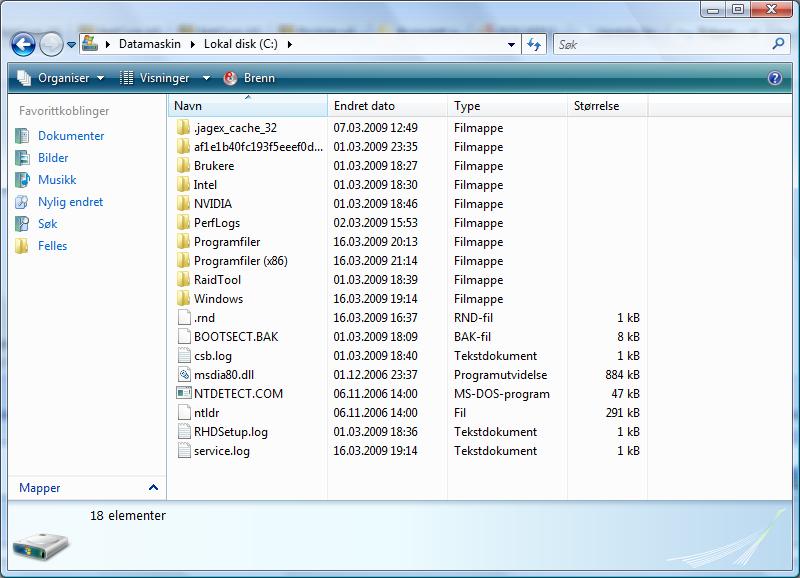Click date 07.03.2009 12:49
800x578 pixels.
point(376,128)
